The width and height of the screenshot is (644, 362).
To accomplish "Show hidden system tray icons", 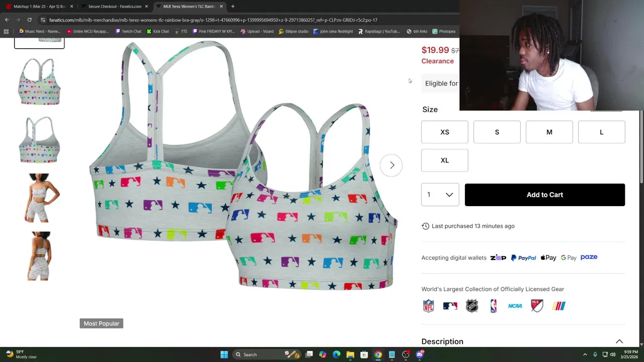I will point(585,354).
